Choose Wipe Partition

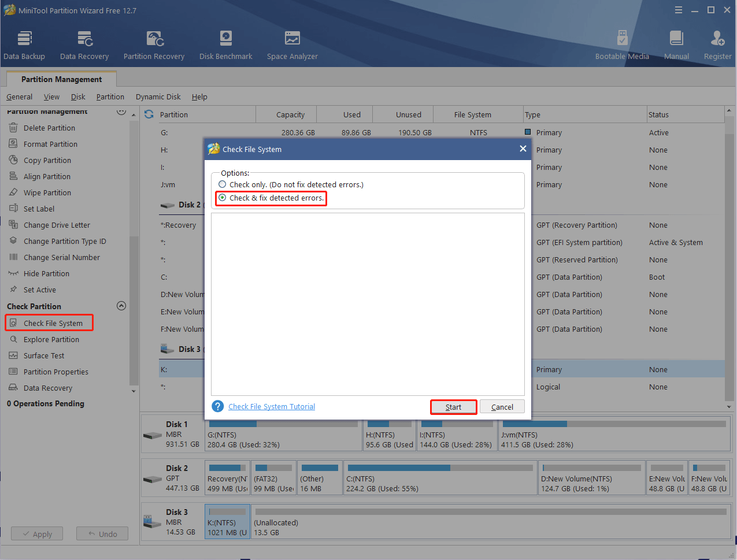pos(47,193)
